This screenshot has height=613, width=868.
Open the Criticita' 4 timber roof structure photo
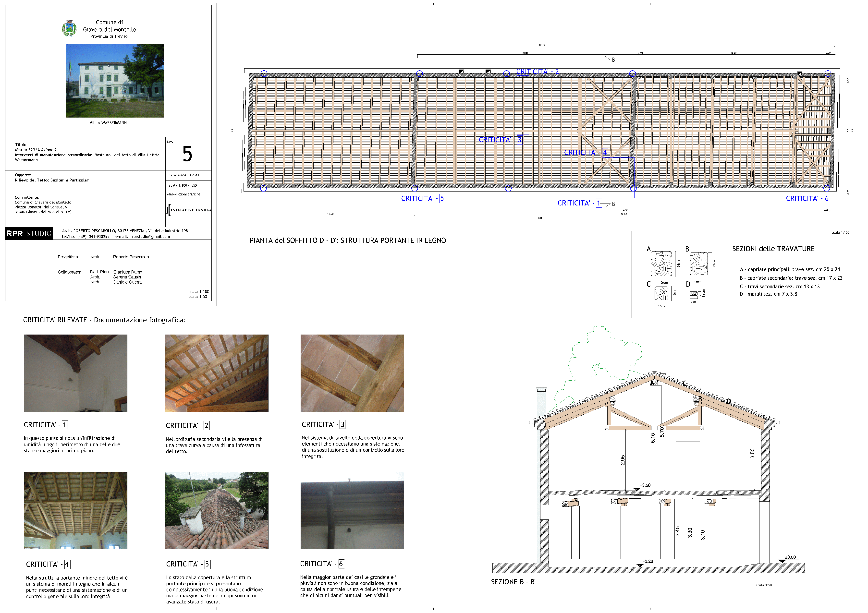pos(76,511)
